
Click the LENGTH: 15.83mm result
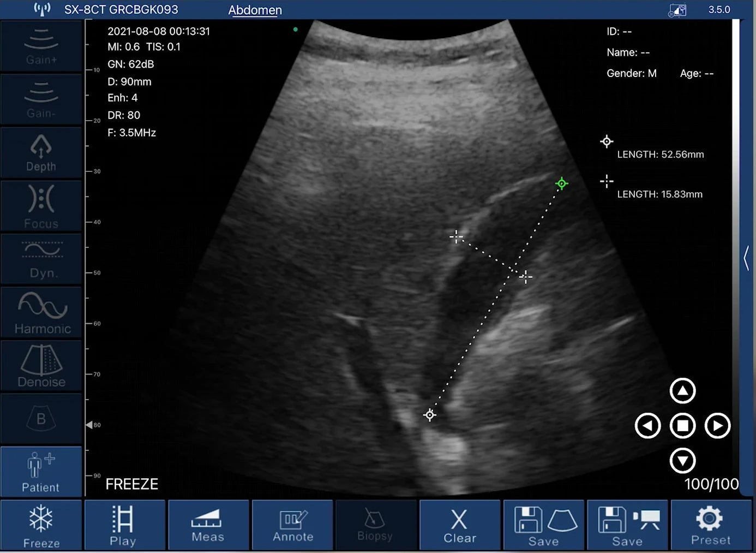659,194
